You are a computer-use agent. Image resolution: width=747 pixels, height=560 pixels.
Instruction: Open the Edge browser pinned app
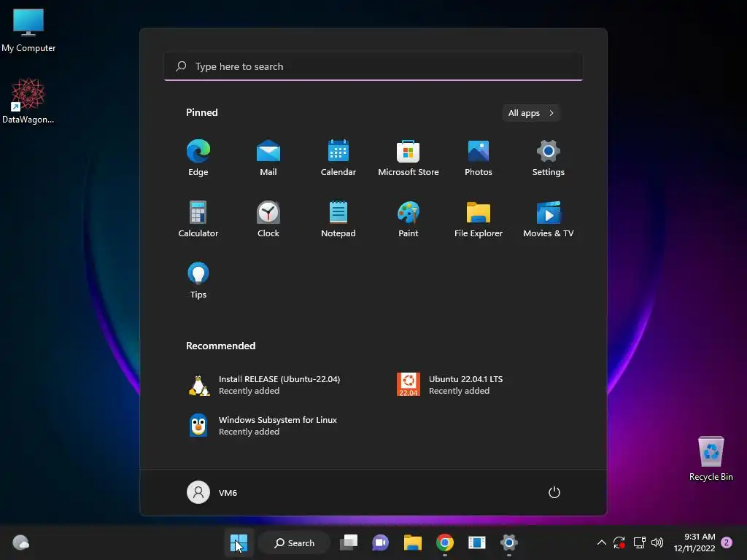coord(198,157)
